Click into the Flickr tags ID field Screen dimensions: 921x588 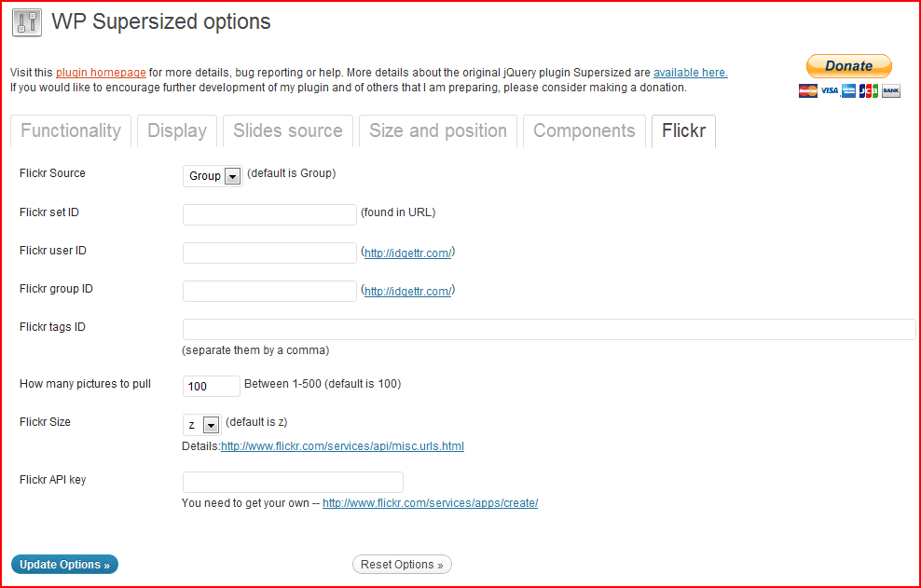(549, 330)
